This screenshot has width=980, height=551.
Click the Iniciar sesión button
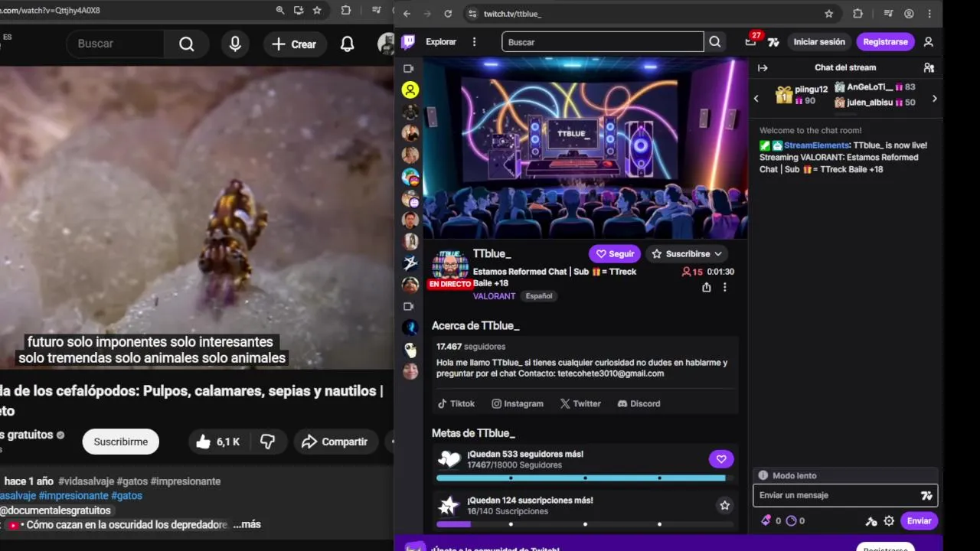pos(819,42)
